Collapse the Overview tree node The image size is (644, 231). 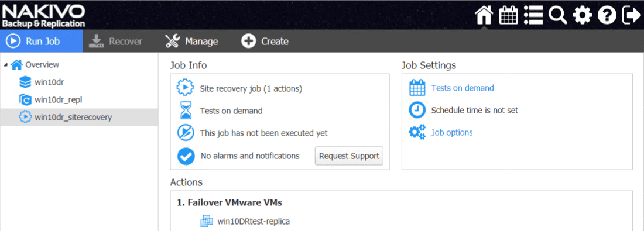point(6,65)
